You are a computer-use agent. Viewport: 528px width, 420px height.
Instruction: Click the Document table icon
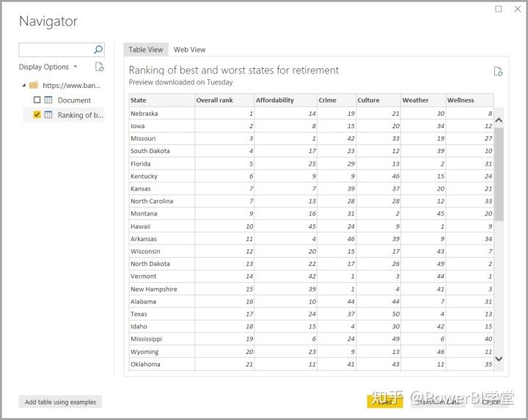[x=48, y=100]
